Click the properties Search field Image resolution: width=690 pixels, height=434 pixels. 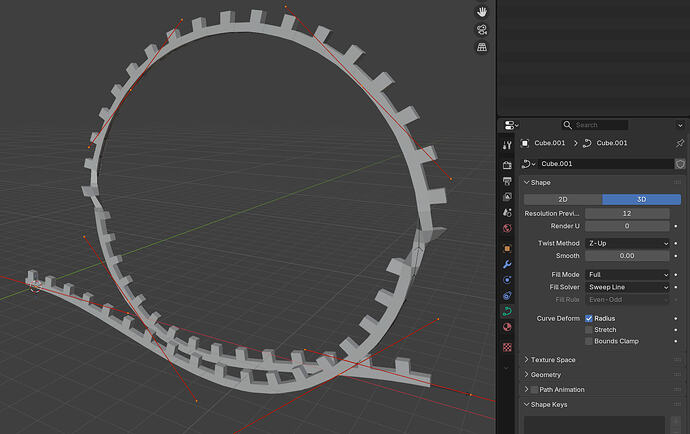tap(595, 125)
